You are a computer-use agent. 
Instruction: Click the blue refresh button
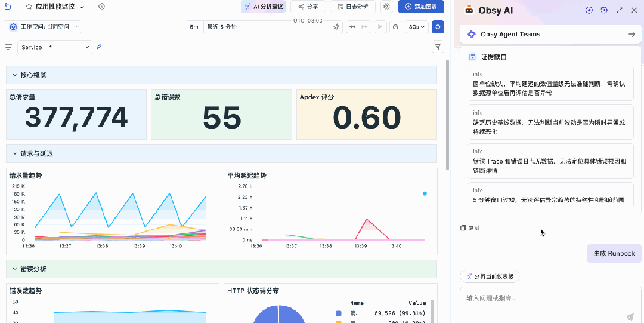click(x=438, y=27)
